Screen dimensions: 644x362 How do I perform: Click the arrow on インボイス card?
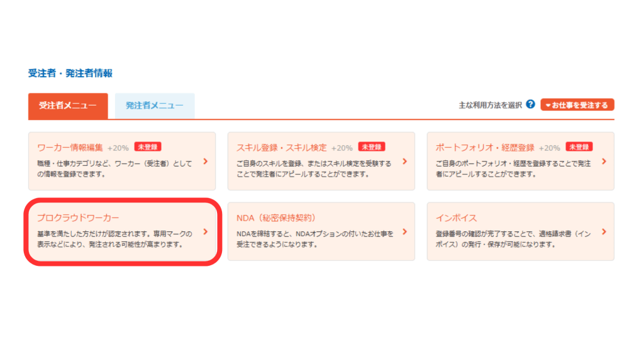click(x=604, y=232)
